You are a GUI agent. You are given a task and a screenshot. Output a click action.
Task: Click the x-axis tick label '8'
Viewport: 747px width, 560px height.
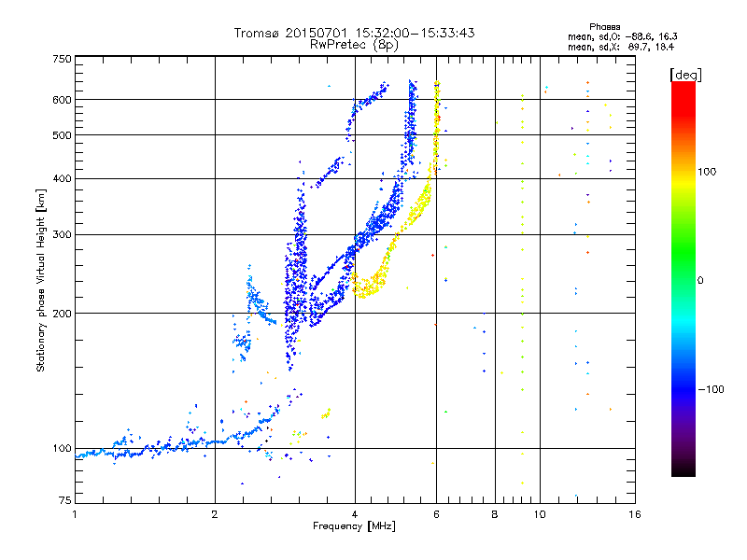[495, 514]
